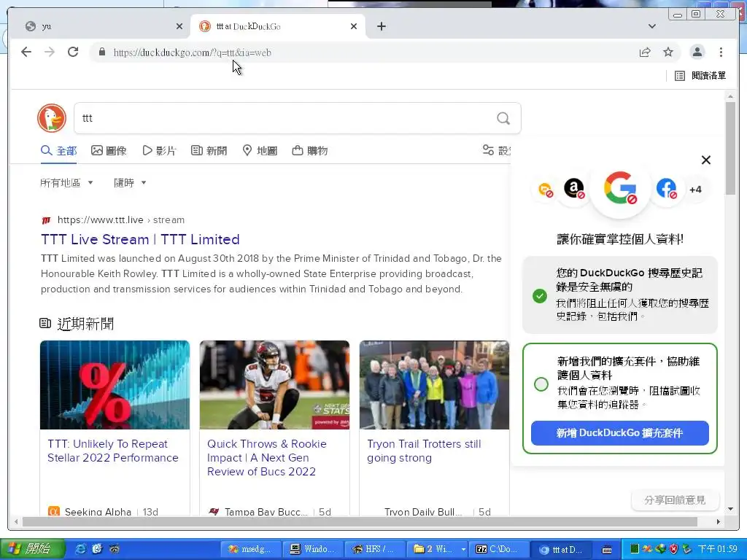Open 'Quick Throws & Rookie Impact' article
Image resolution: width=747 pixels, height=560 pixels.
point(267,458)
